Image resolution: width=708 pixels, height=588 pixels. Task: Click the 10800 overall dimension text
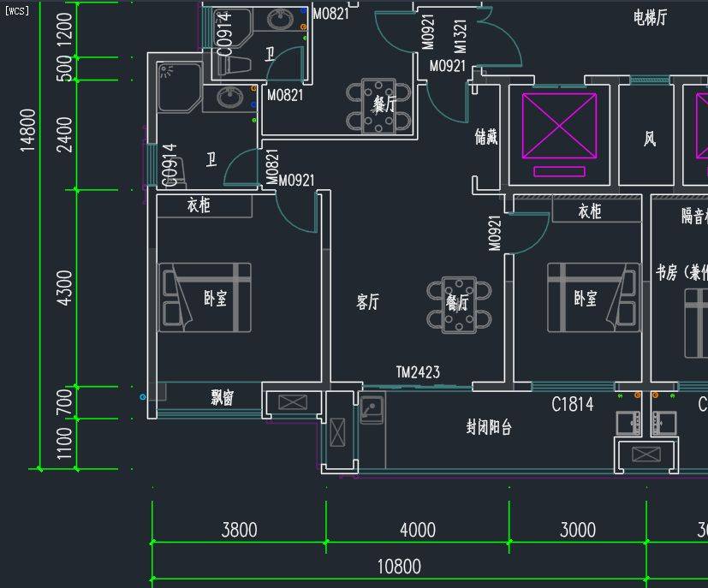(399, 567)
